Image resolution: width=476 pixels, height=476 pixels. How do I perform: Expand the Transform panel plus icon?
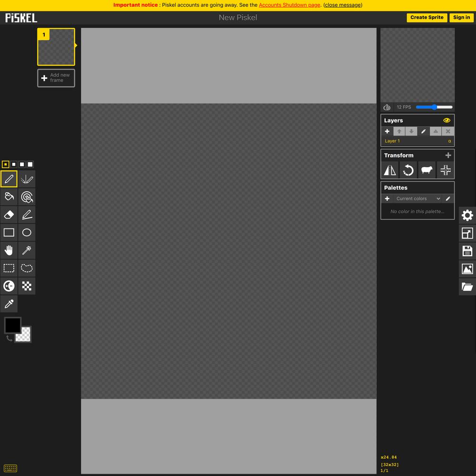448,155
